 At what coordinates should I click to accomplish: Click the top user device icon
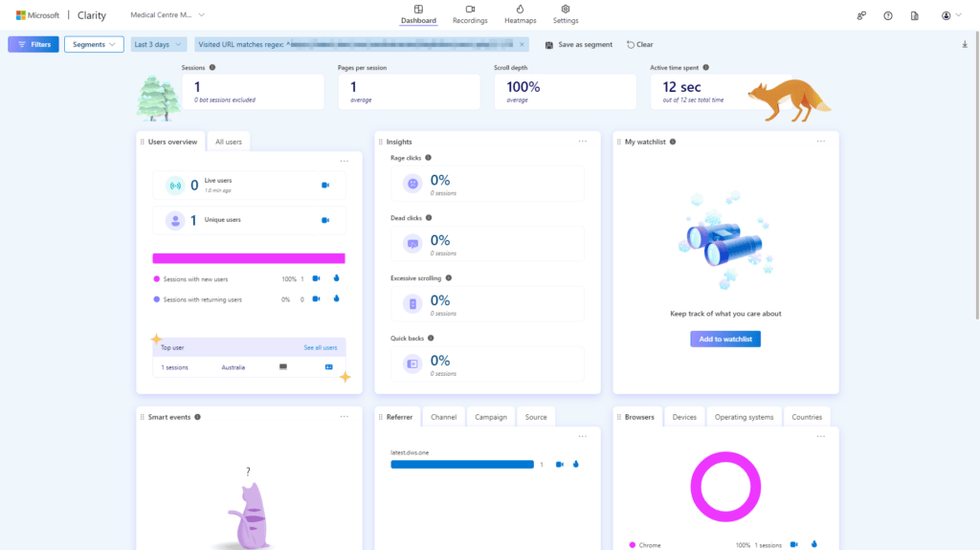coord(283,367)
